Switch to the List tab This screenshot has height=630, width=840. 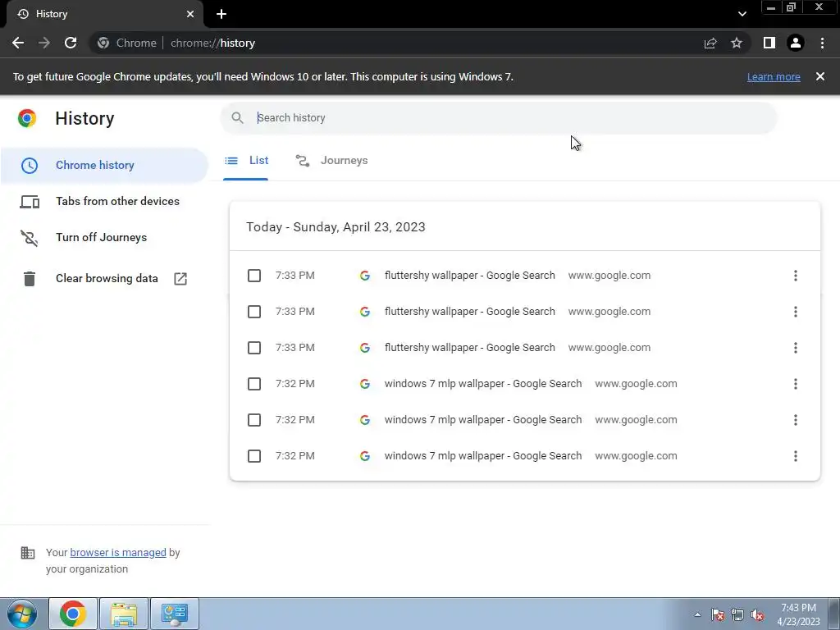246,161
